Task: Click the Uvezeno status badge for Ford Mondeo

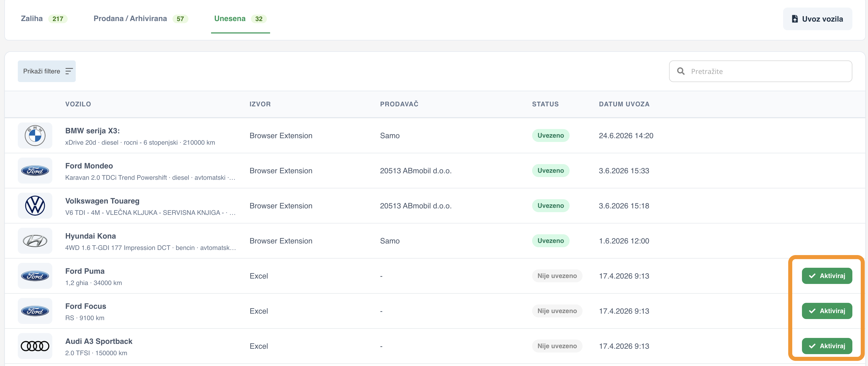Action: tap(550, 171)
